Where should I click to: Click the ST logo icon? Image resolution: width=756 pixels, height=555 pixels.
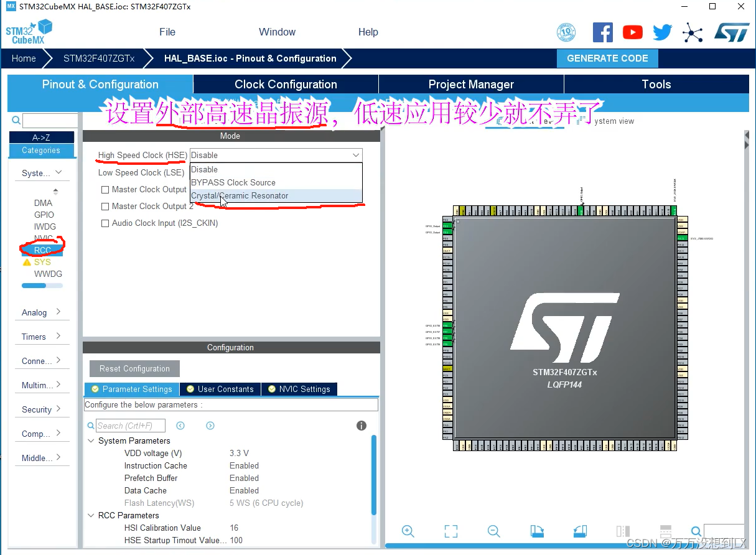pos(731,32)
